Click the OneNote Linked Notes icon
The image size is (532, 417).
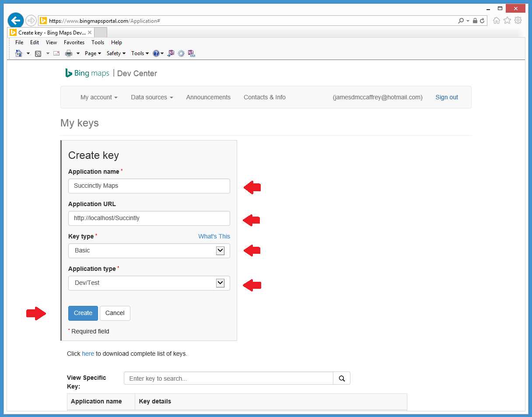click(x=191, y=53)
